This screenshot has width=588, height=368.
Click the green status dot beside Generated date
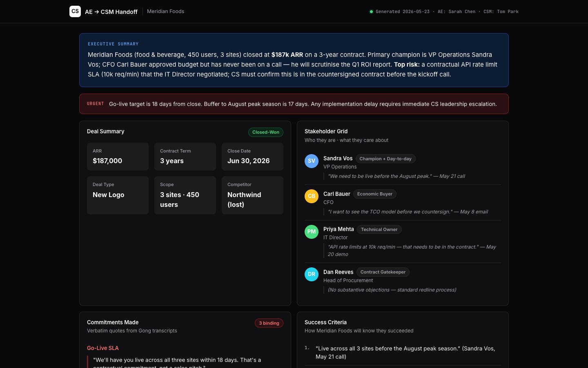(x=371, y=11)
